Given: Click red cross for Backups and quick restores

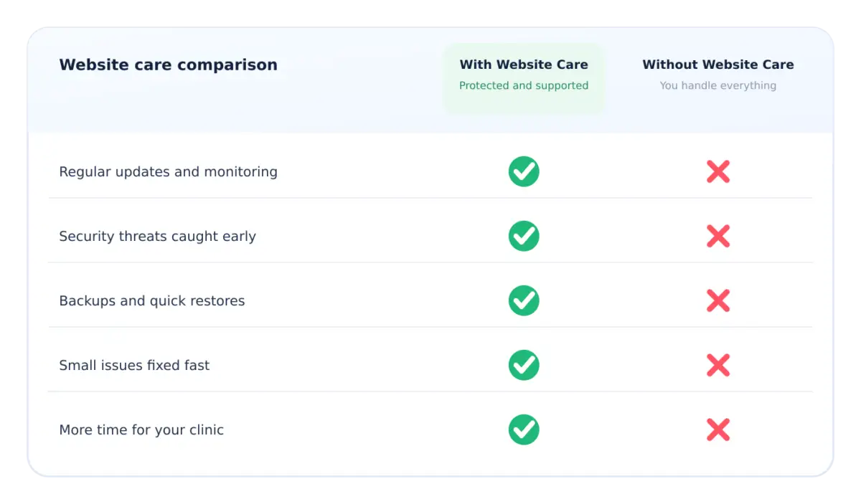Looking at the screenshot, I should 718,300.
